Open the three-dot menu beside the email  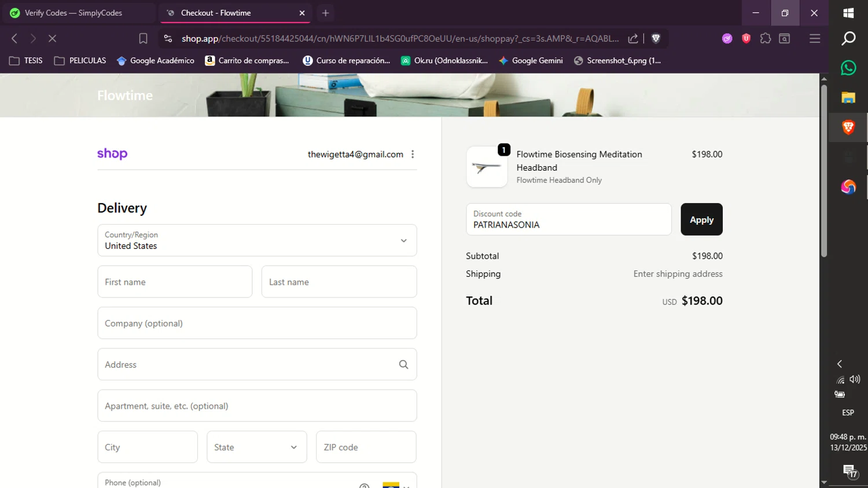413,154
